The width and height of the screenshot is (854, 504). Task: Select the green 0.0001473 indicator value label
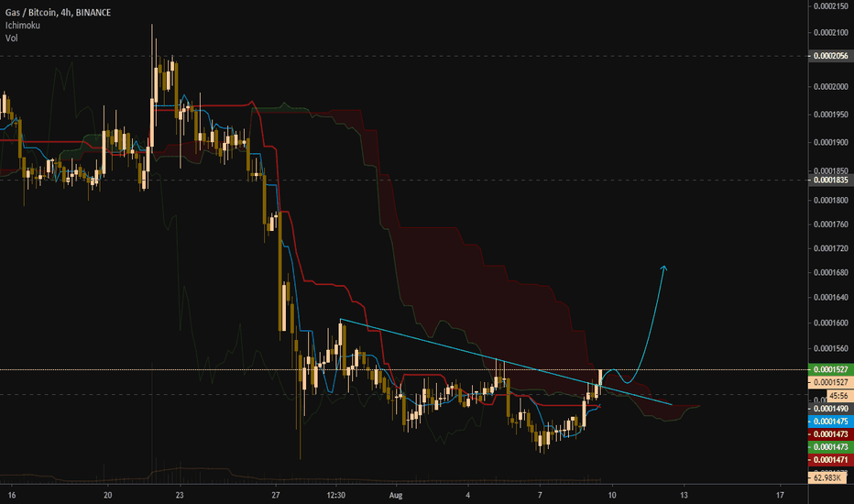click(830, 447)
